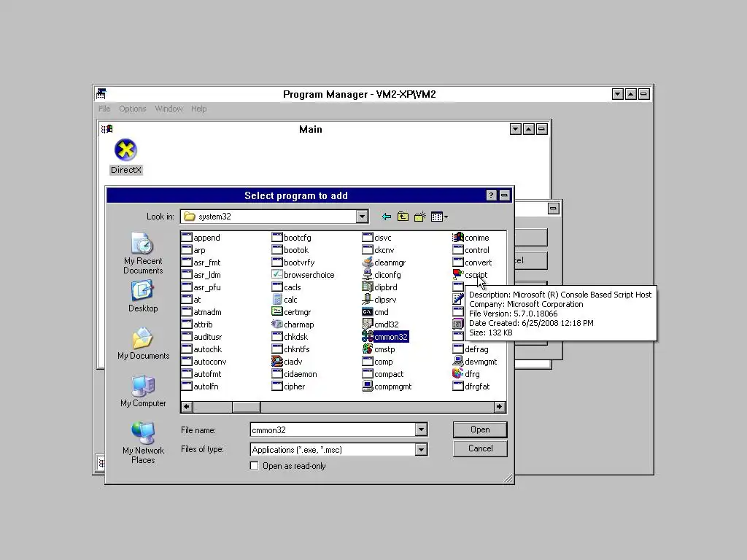Open the Window menu in Program Manager
Image resolution: width=747 pixels, height=560 pixels.
point(169,109)
